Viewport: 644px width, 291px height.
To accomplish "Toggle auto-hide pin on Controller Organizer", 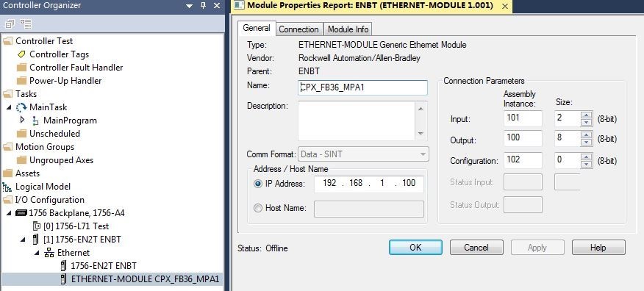I will [x=203, y=6].
